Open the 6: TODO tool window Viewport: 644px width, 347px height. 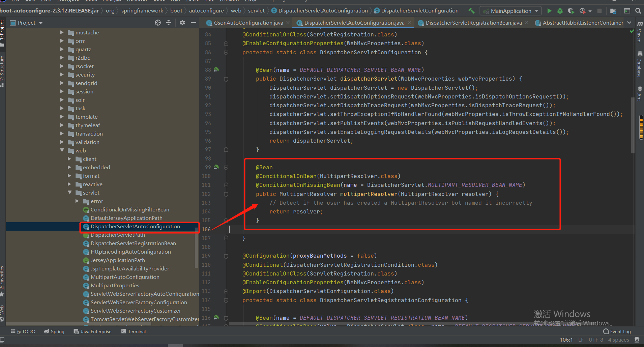point(23,331)
